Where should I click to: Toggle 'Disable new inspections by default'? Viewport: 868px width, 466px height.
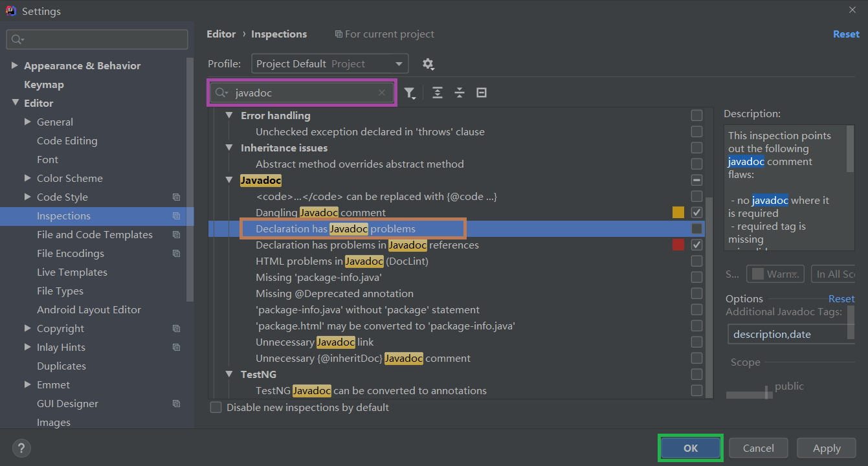click(x=216, y=407)
